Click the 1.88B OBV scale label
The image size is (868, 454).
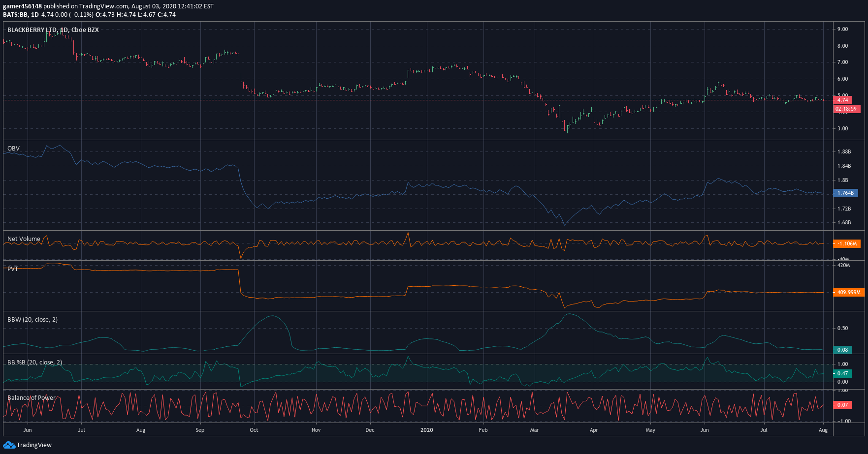click(844, 152)
